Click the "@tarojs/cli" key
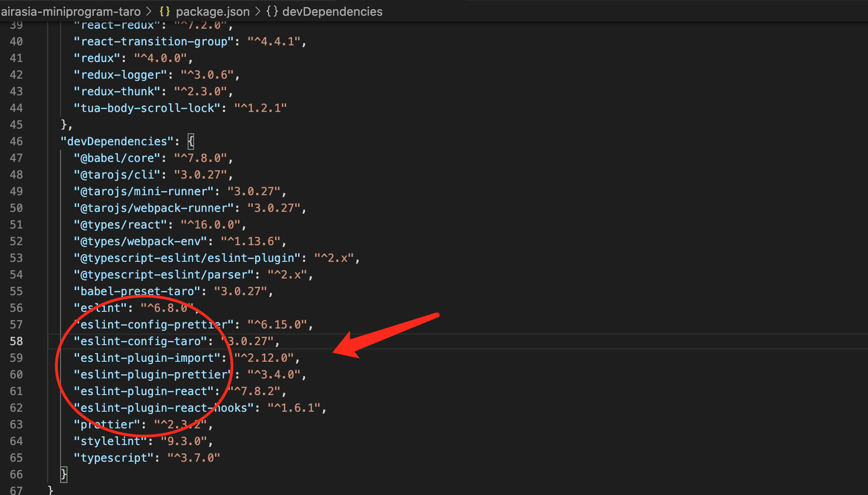Screen dimensions: 868x495 coord(117,175)
